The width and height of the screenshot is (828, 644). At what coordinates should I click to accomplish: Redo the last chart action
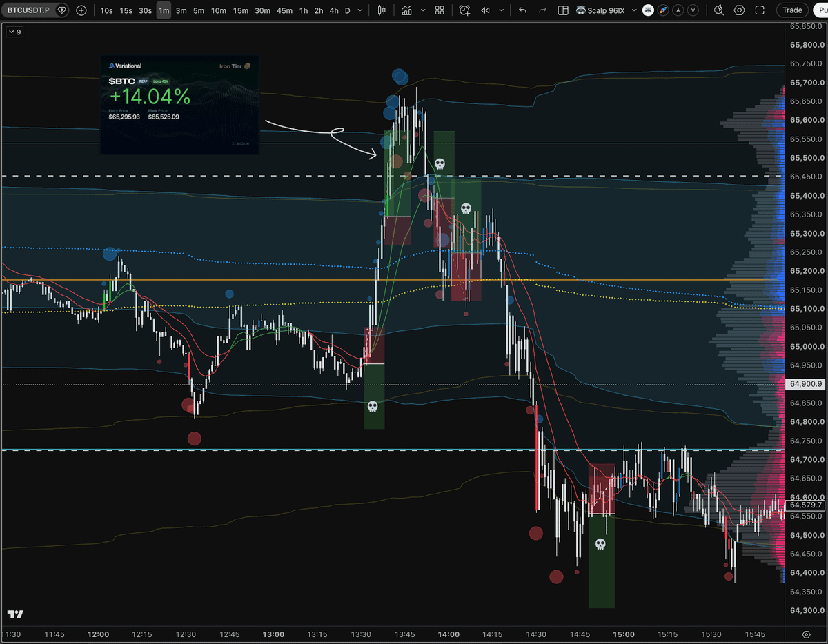pyautogui.click(x=542, y=10)
